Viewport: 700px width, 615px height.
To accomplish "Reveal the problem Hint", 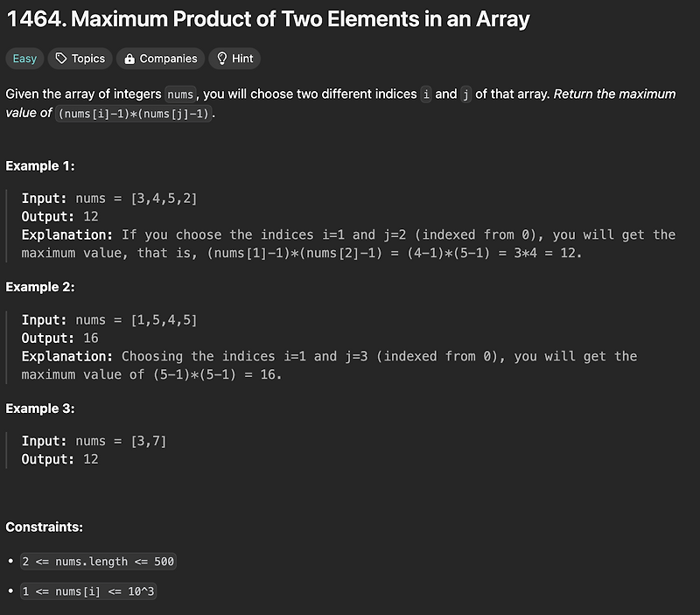I will [x=234, y=59].
